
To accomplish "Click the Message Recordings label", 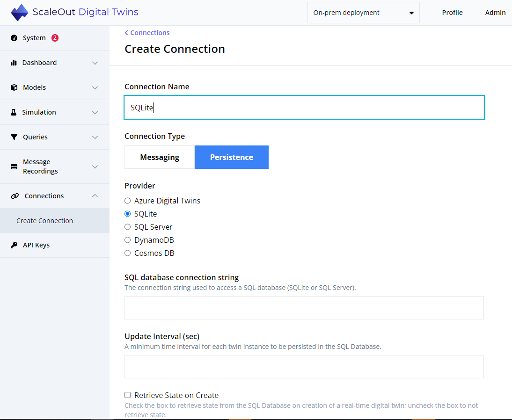I will click(x=41, y=167).
